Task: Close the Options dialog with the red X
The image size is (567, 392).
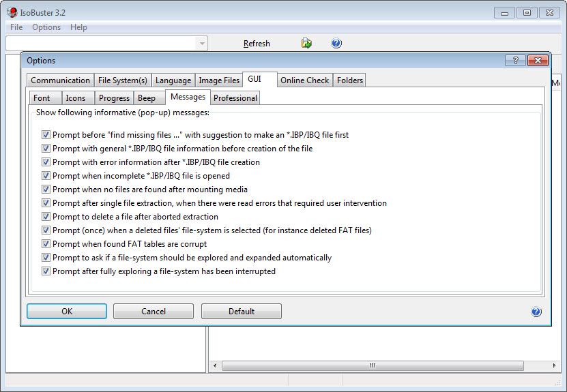Action: click(538, 61)
